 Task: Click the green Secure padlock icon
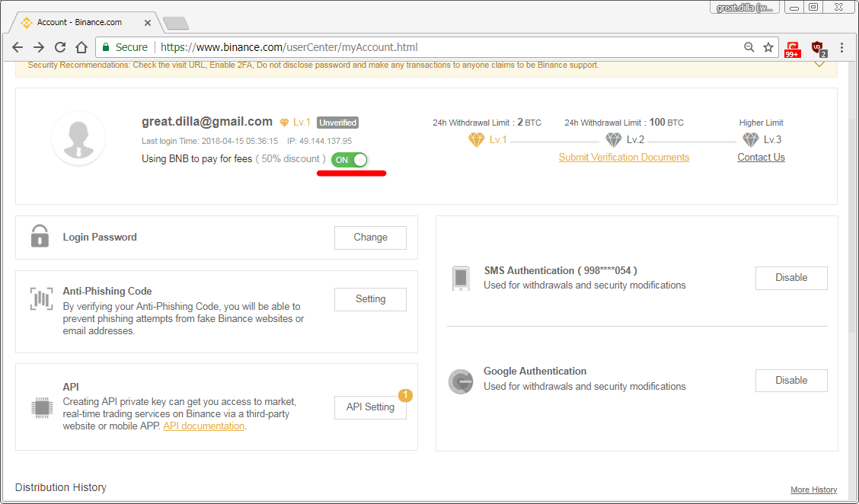(107, 47)
